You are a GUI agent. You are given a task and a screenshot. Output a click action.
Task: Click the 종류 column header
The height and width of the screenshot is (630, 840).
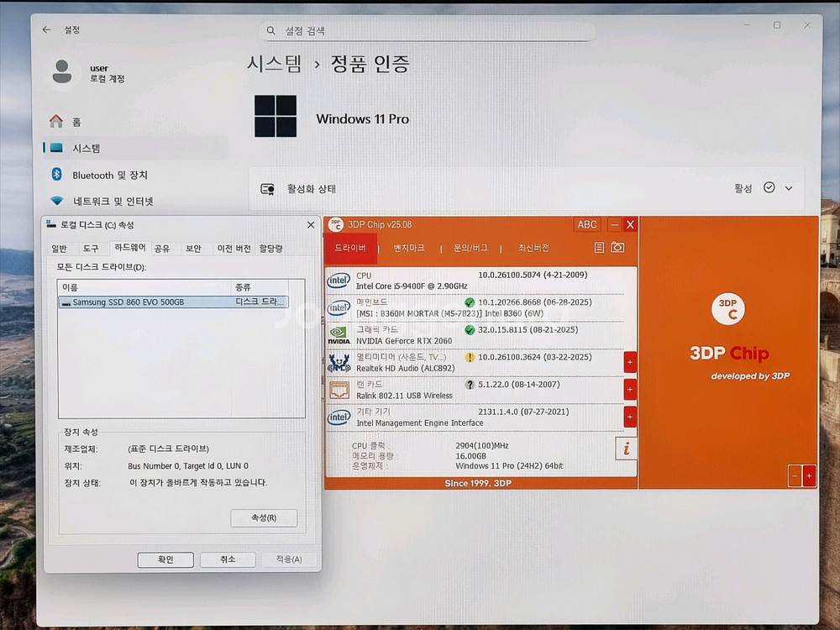[x=260, y=287]
